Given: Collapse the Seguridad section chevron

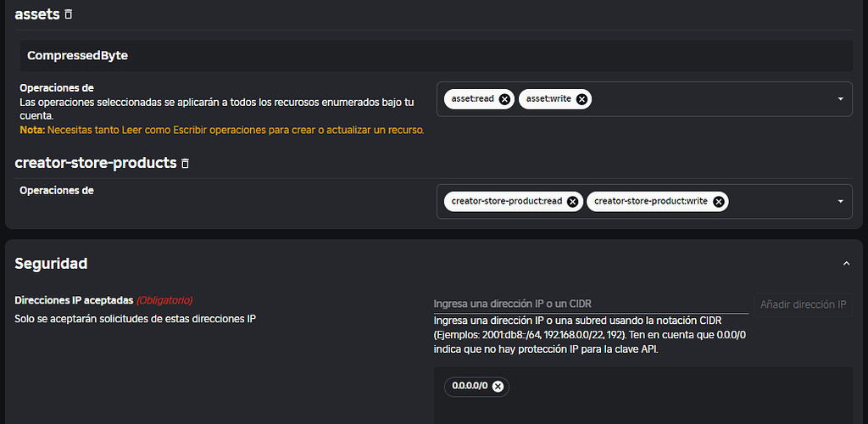Looking at the screenshot, I should point(846,264).
